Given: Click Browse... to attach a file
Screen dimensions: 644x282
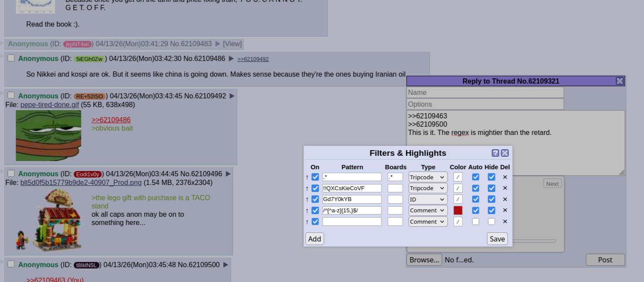Looking at the screenshot, I should coord(425,260).
